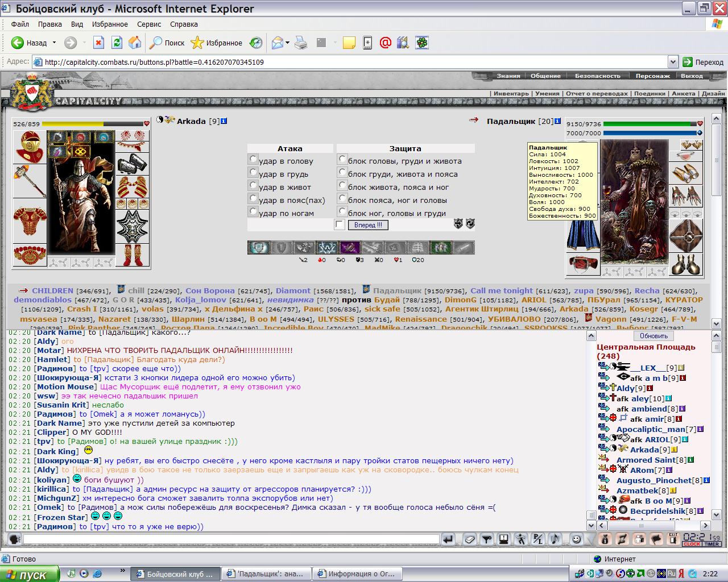Tick the checkbox beside 'Вперед !!!' button
This screenshot has width=728, height=582.
340,225
